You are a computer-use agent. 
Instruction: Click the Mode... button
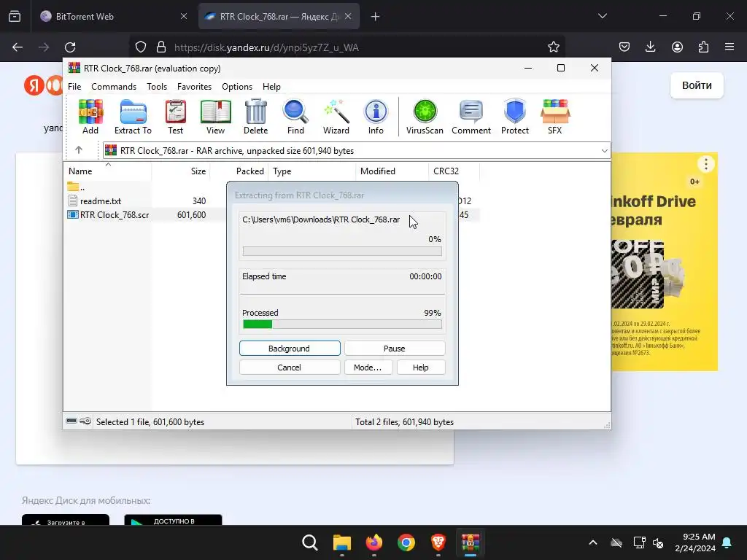click(x=368, y=367)
